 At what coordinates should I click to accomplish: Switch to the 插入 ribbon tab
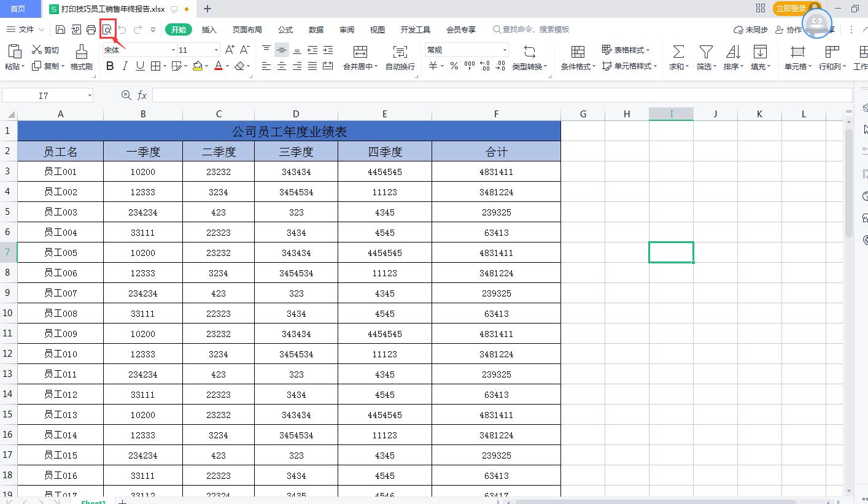(209, 29)
